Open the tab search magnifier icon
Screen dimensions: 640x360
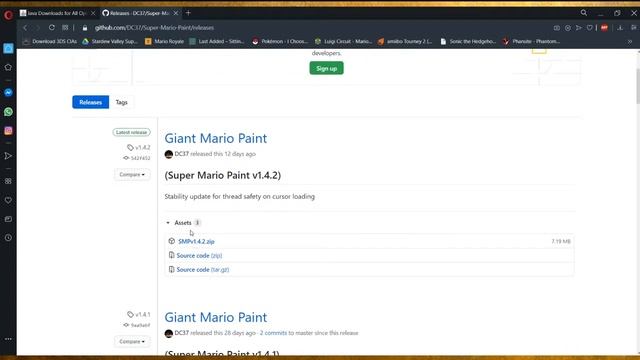[x=584, y=13]
